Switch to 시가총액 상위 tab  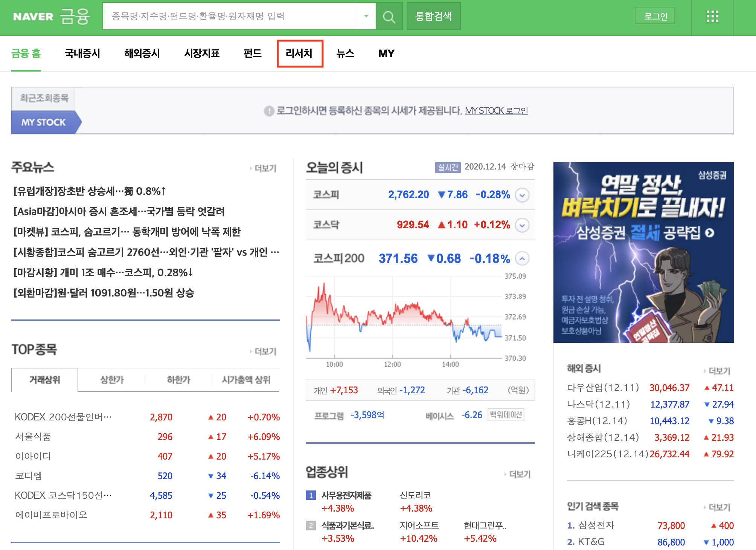246,380
